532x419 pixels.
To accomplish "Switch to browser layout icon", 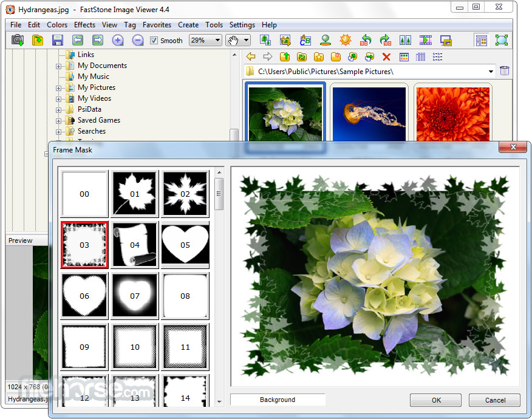I will point(481,40).
